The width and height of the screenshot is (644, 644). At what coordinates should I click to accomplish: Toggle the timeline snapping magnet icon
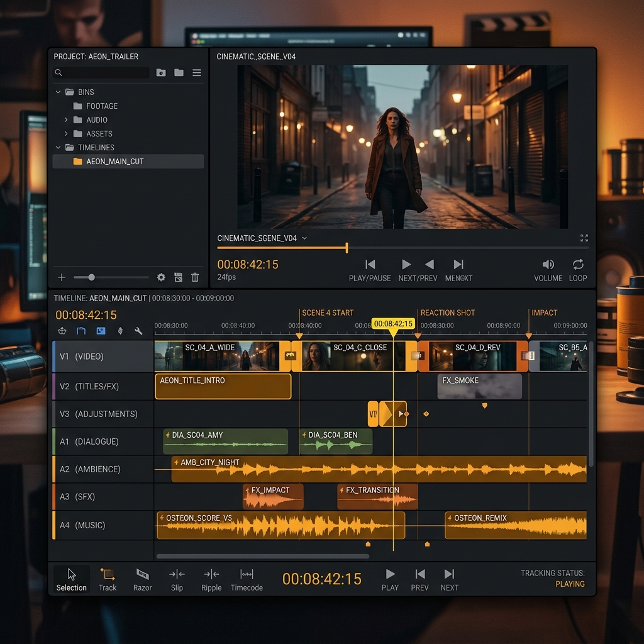tap(81, 331)
